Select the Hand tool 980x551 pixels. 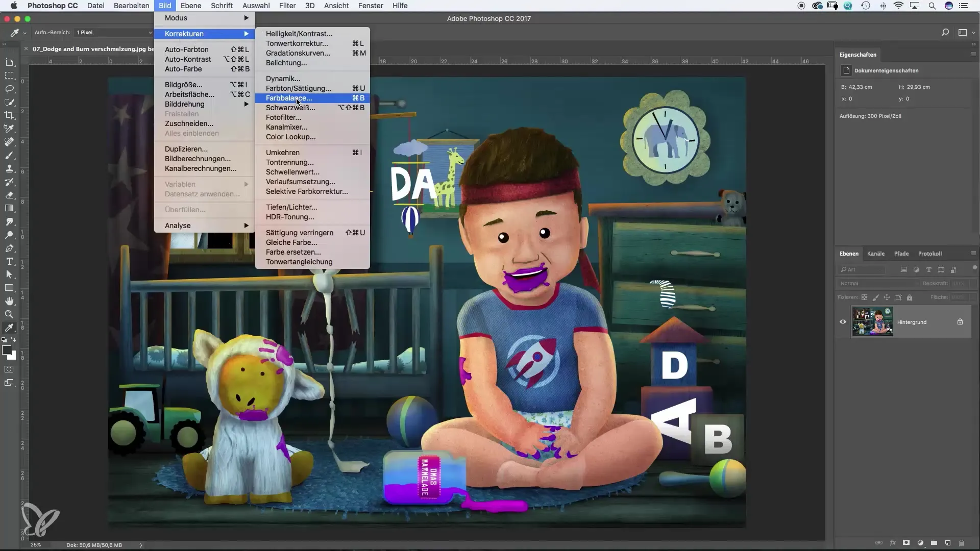point(9,301)
